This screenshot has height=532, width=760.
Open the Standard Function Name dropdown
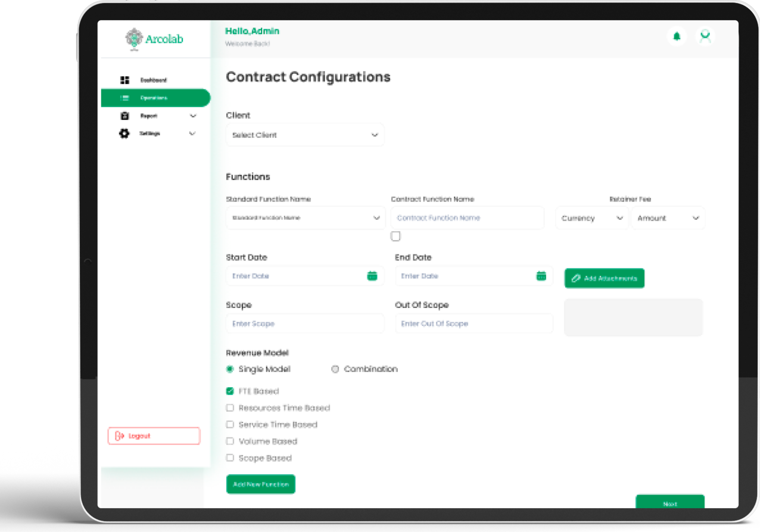[x=306, y=218]
